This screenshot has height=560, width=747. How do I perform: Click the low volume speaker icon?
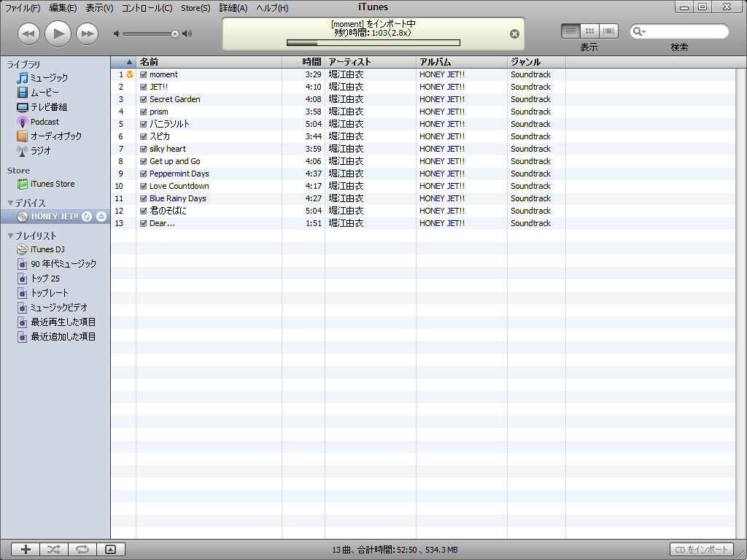(116, 34)
